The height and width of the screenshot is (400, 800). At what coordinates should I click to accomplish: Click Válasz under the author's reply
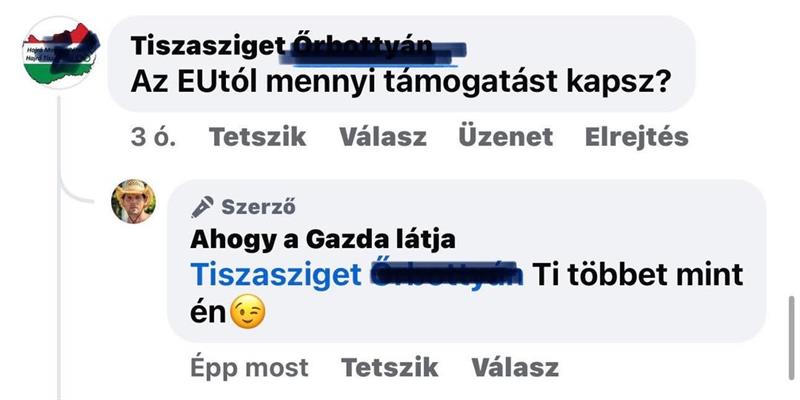point(515,367)
